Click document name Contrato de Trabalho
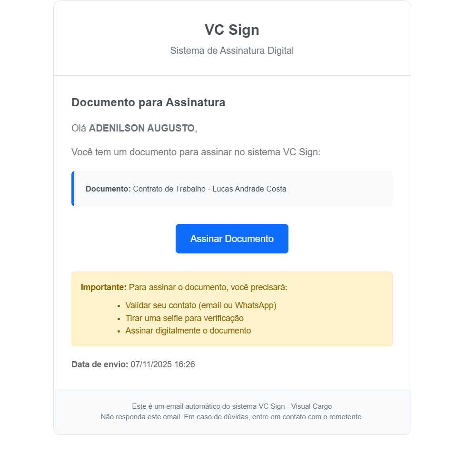Image resolution: width=476 pixels, height=454 pixels. pos(169,189)
